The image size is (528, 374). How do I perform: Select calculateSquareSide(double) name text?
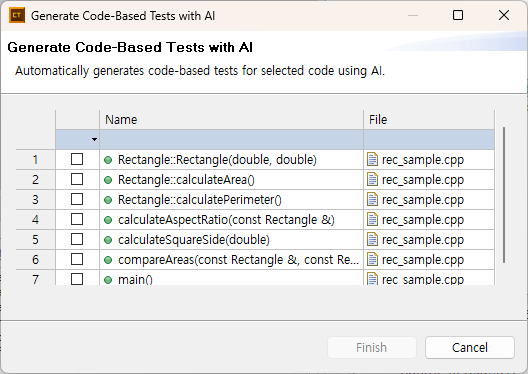tap(194, 240)
